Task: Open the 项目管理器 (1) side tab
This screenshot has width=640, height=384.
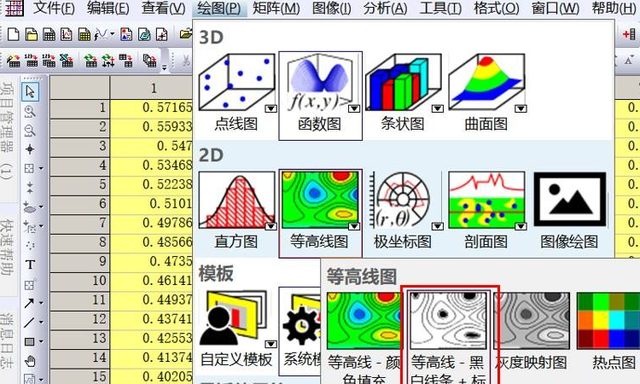Action: click(x=8, y=131)
